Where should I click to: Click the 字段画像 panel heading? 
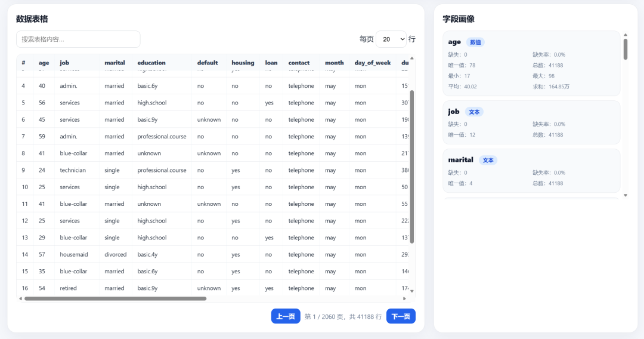tap(459, 19)
